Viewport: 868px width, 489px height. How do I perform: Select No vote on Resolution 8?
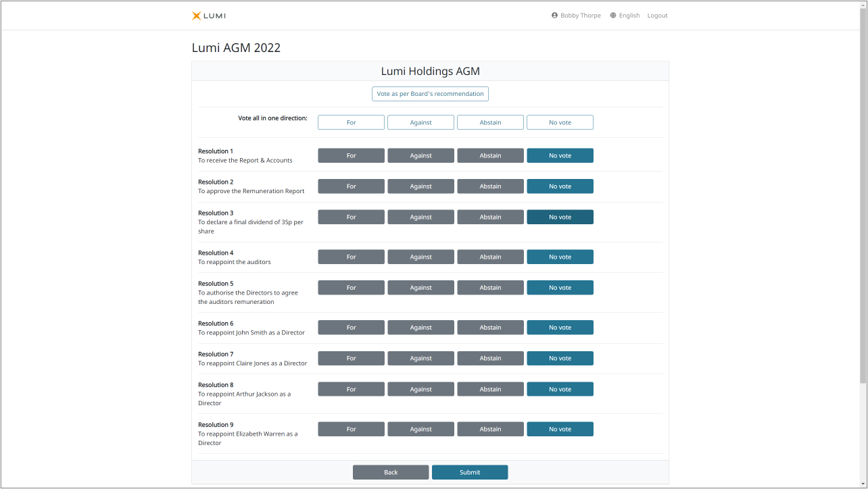point(560,389)
